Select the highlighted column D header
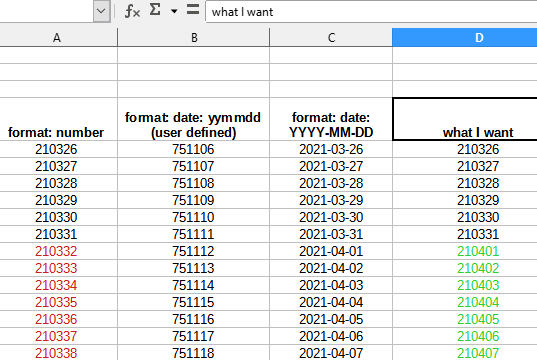Image resolution: width=537 pixels, height=360 pixels. click(x=465, y=37)
